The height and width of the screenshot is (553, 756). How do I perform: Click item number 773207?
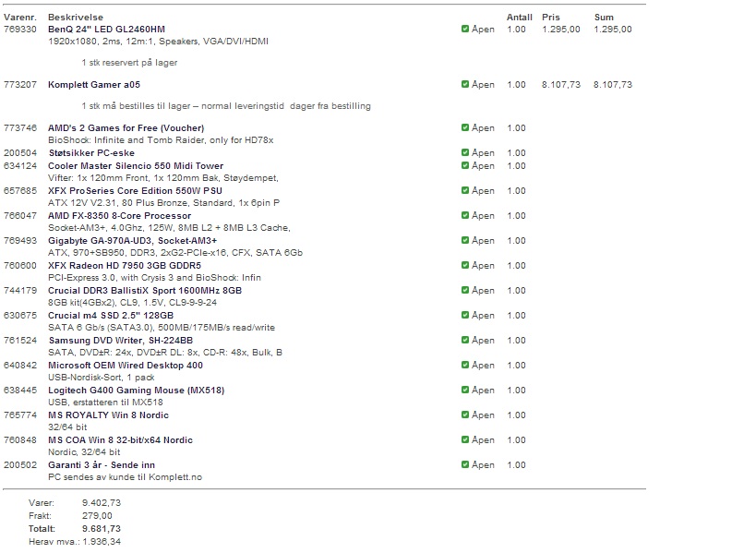19,84
